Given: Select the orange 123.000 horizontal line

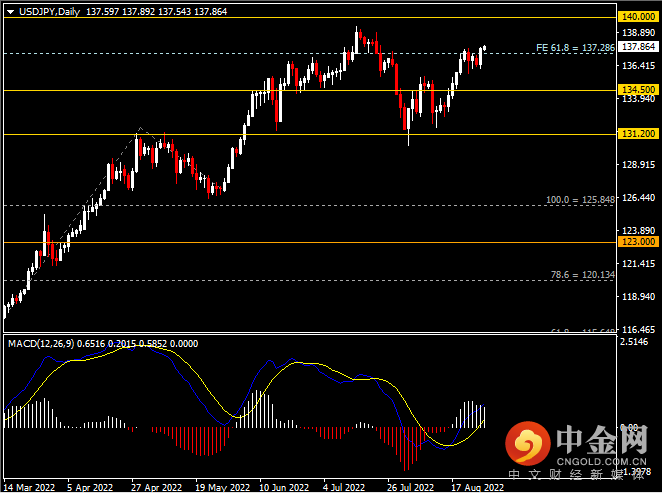Looking at the screenshot, I should point(310,242).
